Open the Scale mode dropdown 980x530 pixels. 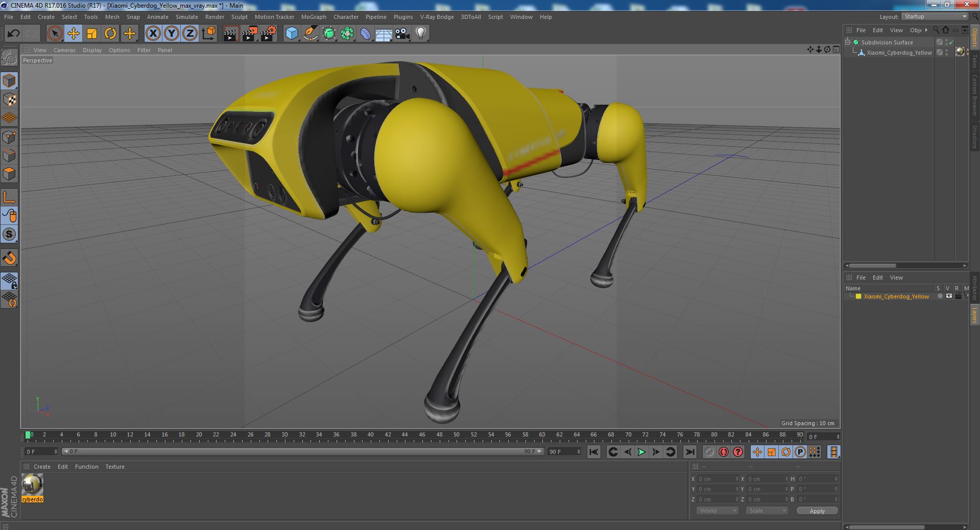pyautogui.click(x=767, y=511)
